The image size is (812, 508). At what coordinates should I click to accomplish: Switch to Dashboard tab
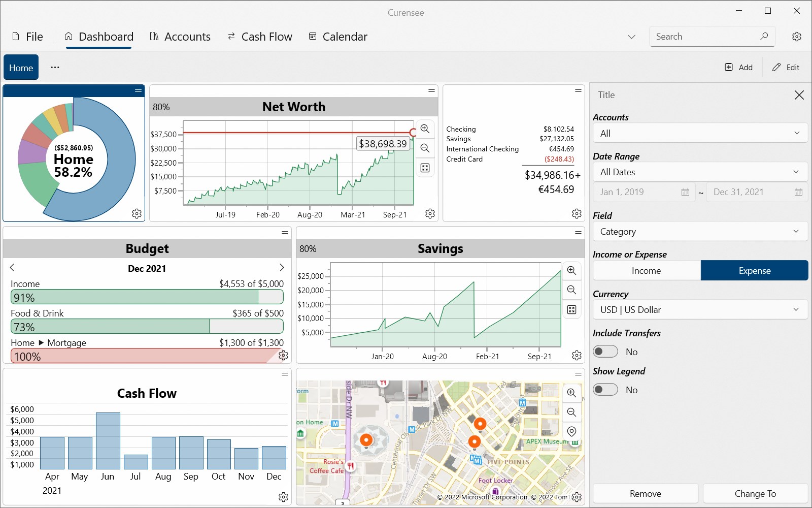99,37
